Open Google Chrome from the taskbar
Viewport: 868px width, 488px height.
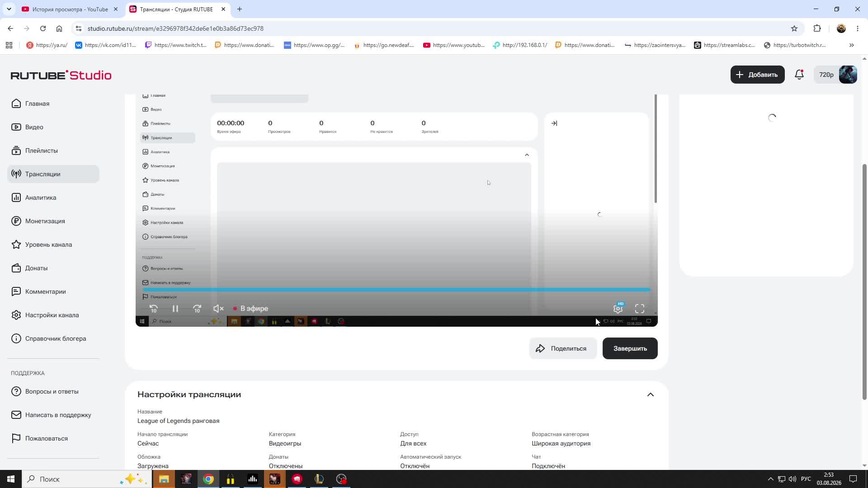[x=208, y=479]
